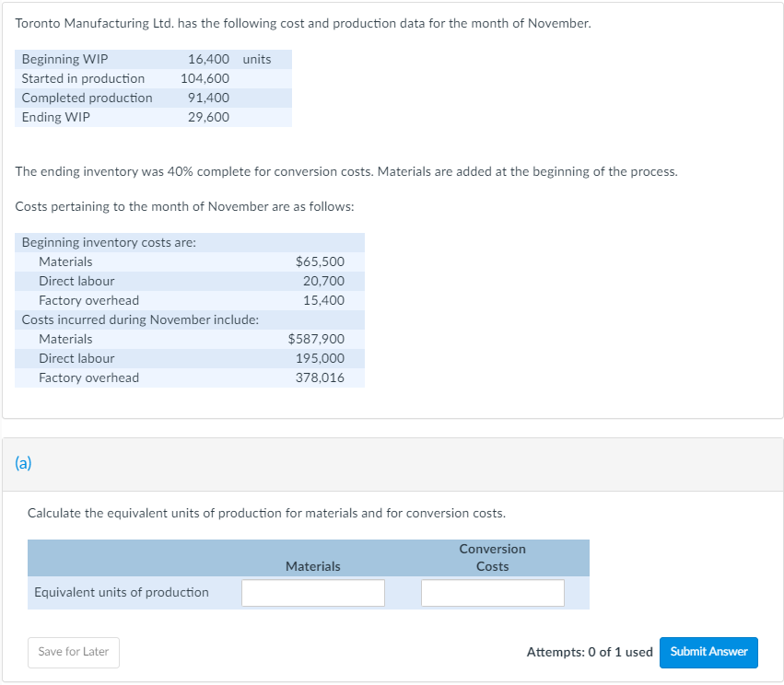
Task: Click the Materials column header in answer table
Action: [x=313, y=566]
